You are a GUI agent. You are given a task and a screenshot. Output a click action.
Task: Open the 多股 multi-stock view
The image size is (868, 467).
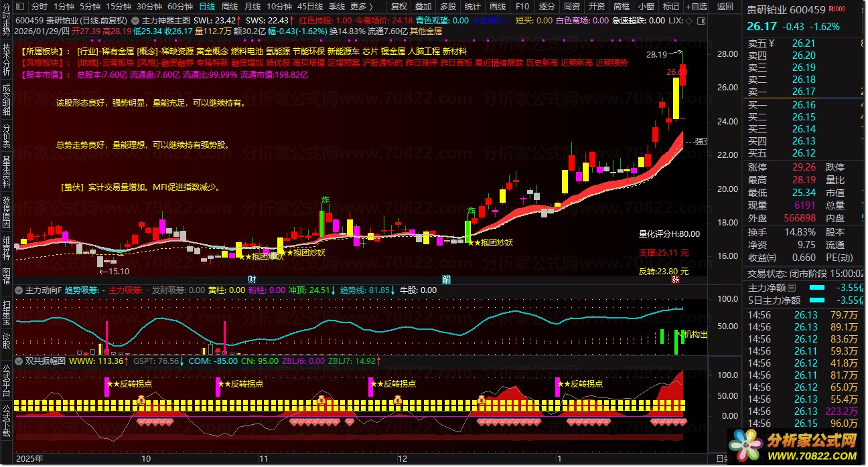click(x=447, y=6)
